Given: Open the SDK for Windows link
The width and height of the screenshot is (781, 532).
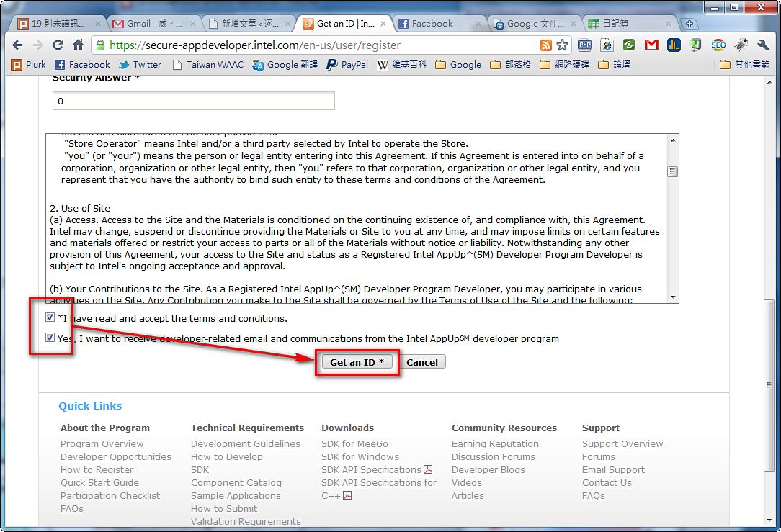Looking at the screenshot, I should tap(360, 457).
